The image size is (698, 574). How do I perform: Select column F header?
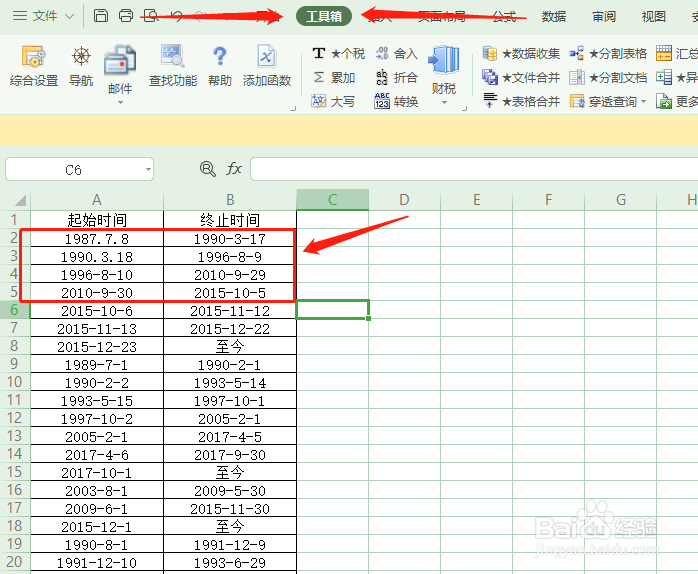[548, 199]
